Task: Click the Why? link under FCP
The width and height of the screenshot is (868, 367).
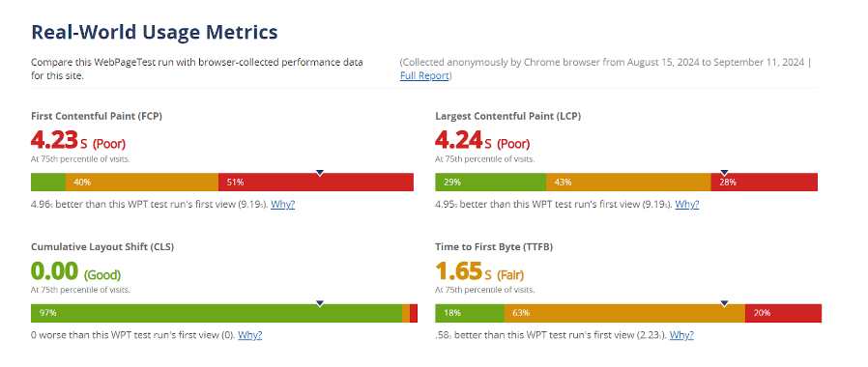Action: (x=283, y=204)
